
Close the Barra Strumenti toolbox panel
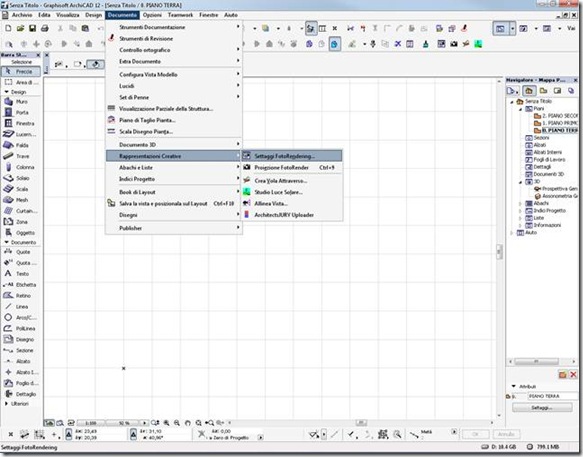pyautogui.click(x=38, y=55)
